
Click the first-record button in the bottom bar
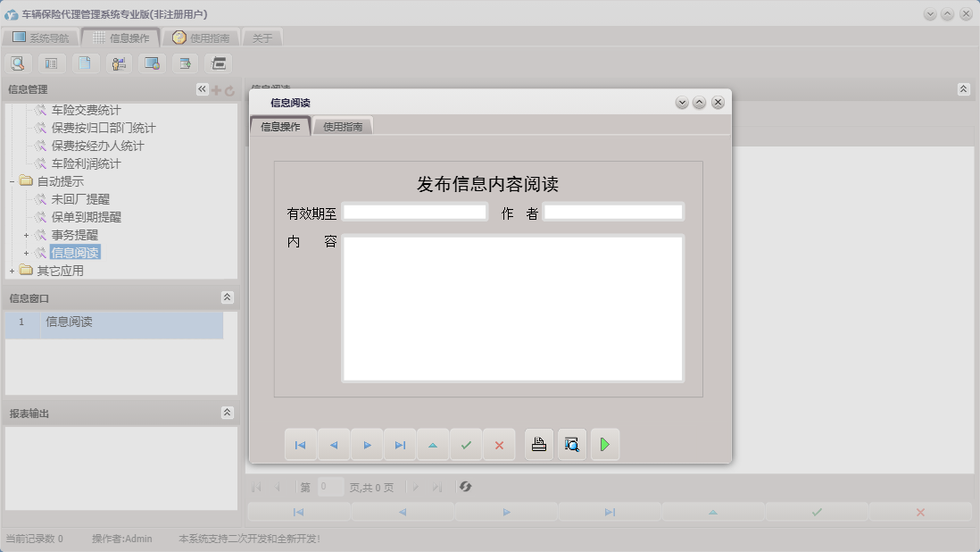pyautogui.click(x=299, y=512)
